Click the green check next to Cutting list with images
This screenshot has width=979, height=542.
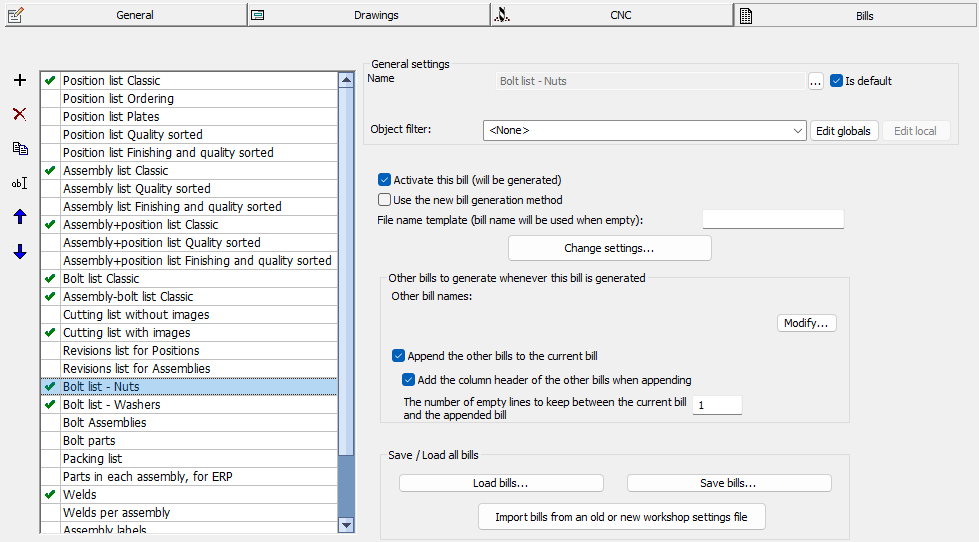[51, 332]
